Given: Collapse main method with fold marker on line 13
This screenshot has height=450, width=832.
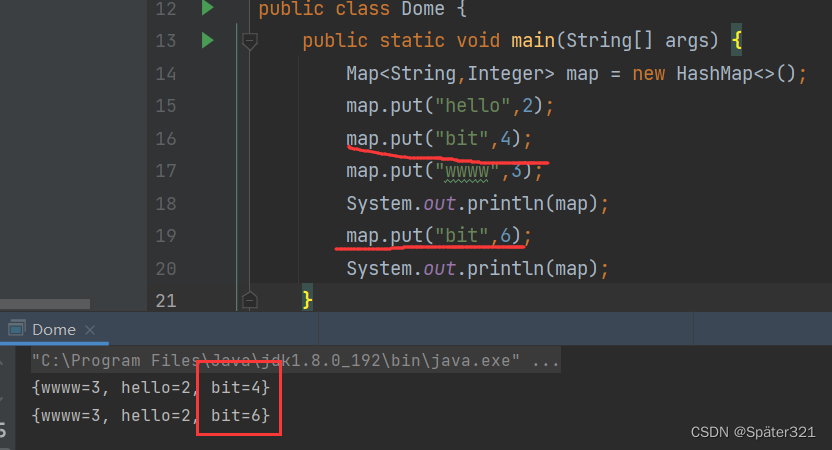Looking at the screenshot, I should click(250, 41).
